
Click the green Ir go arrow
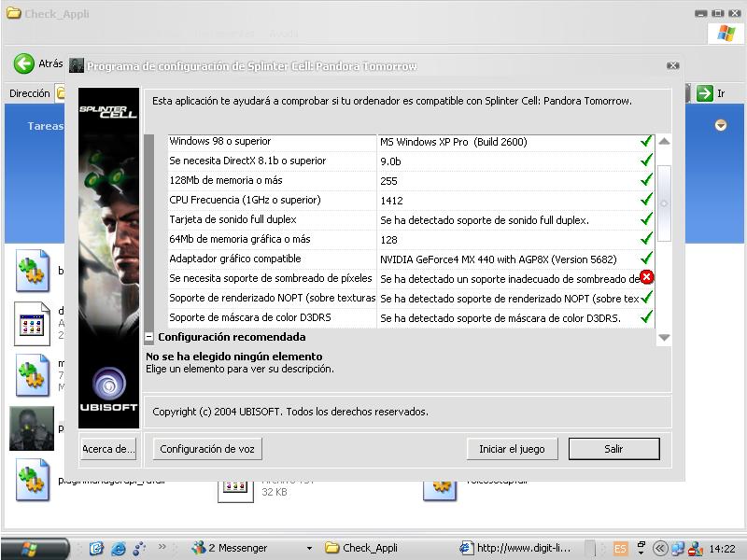[x=705, y=93]
